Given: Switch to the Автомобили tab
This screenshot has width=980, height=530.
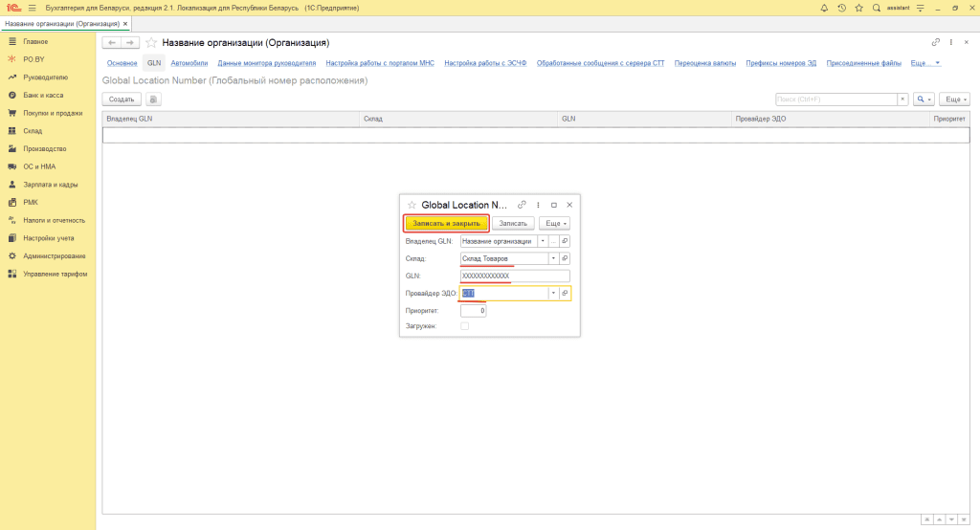Looking at the screenshot, I should tap(189, 63).
